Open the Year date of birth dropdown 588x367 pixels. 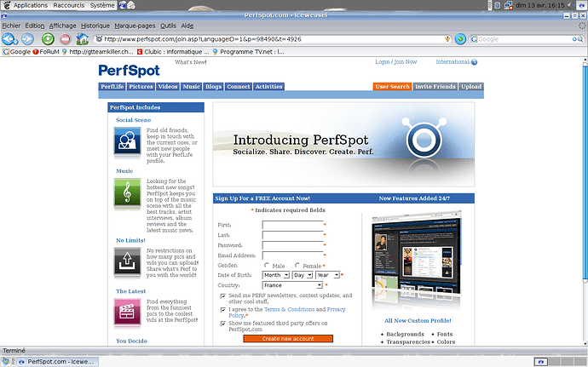tap(328, 275)
